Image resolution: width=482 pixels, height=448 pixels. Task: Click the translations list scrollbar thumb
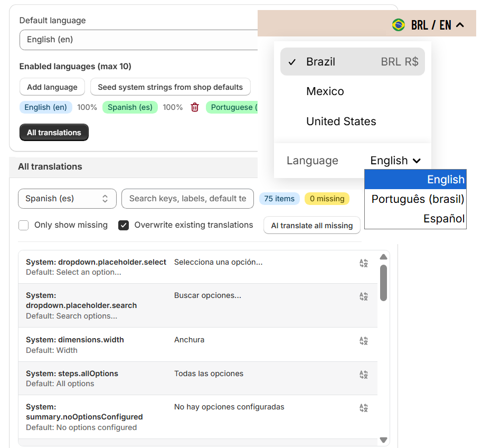[x=383, y=283]
